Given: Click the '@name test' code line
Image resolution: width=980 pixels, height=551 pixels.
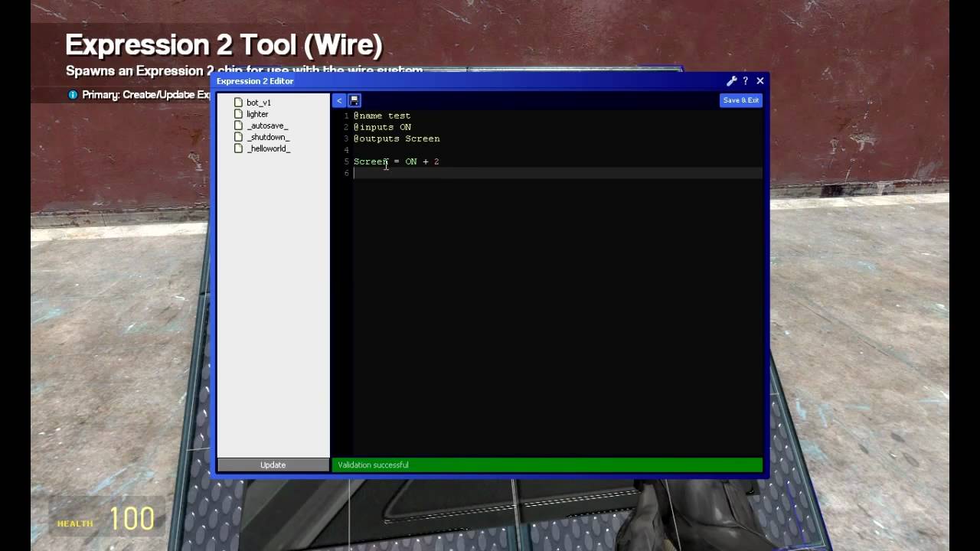Looking at the screenshot, I should 382,116.
